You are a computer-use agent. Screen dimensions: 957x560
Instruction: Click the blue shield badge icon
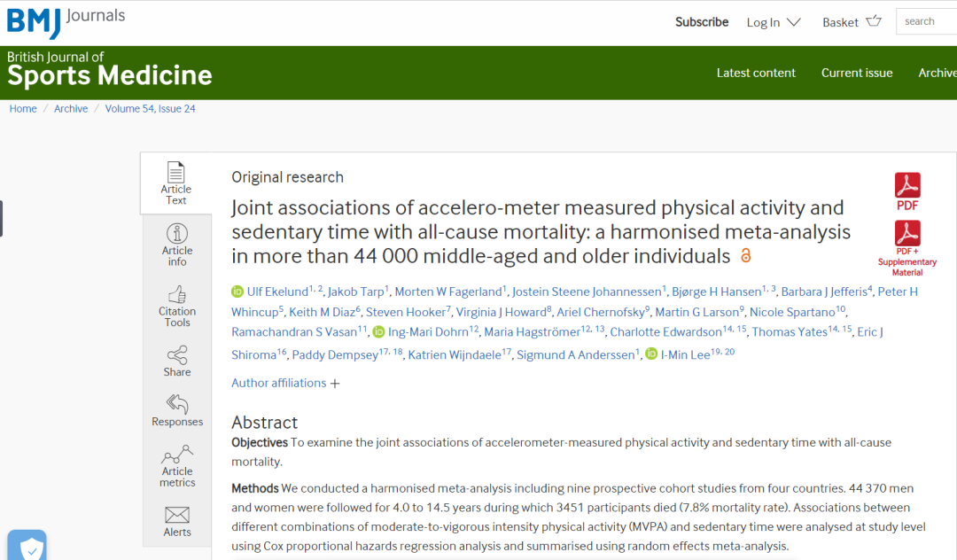27,548
